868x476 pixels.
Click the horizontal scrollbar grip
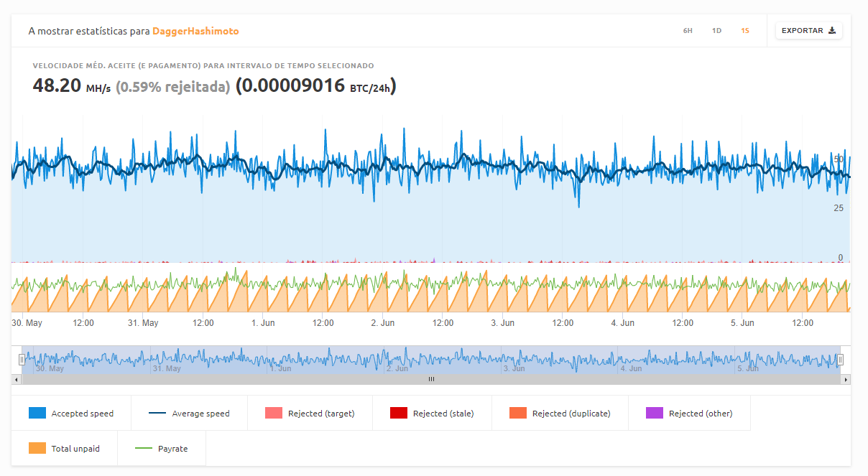431,379
